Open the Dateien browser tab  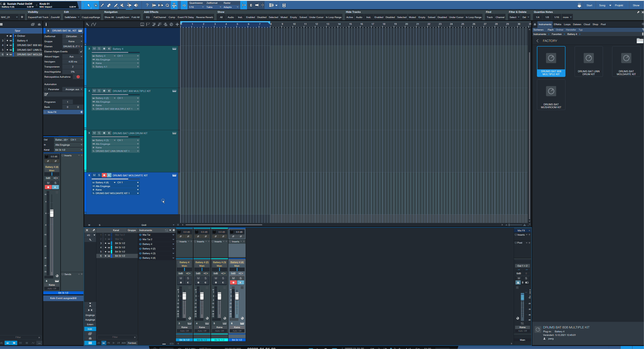pyautogui.click(x=577, y=24)
